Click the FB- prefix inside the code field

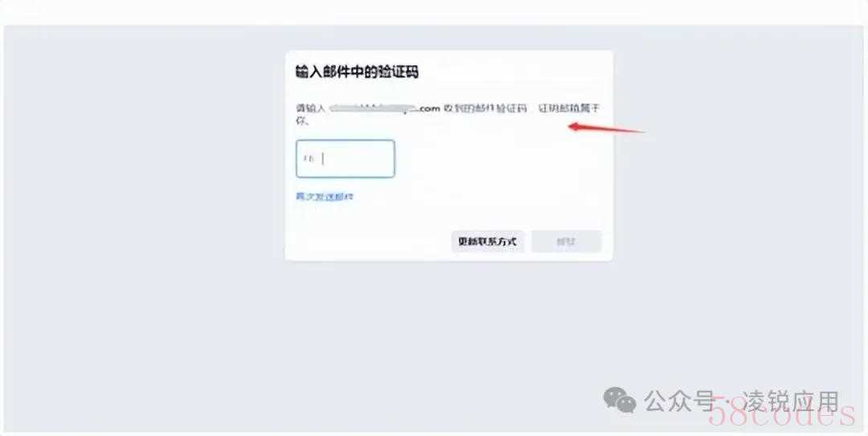[309, 159]
